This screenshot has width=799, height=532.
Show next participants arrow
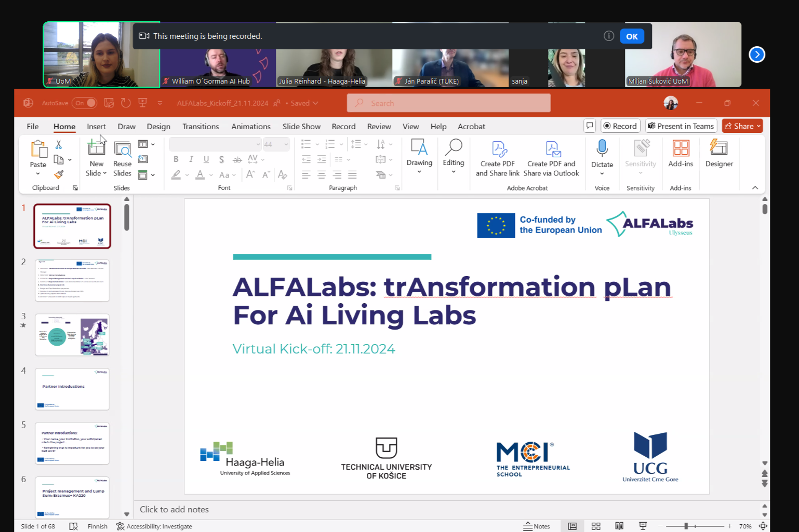click(757, 54)
